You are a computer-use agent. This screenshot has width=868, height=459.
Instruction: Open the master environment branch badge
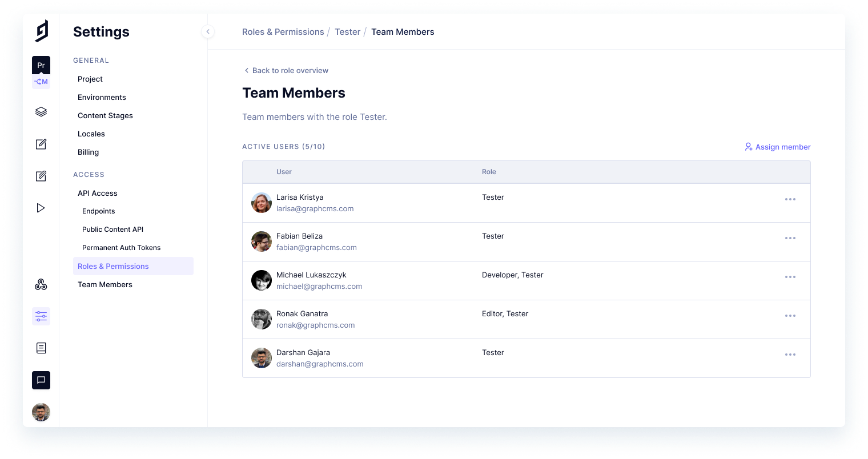[x=41, y=82]
